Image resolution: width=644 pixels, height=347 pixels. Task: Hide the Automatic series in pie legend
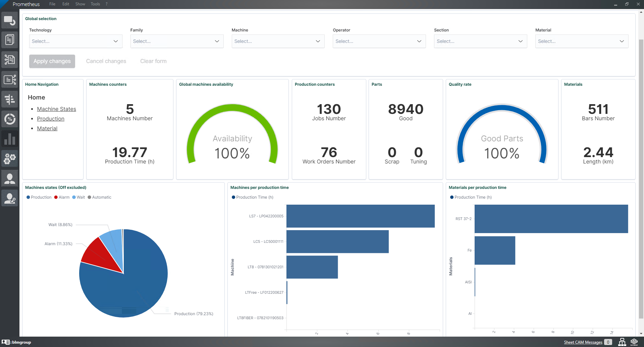tap(99, 197)
